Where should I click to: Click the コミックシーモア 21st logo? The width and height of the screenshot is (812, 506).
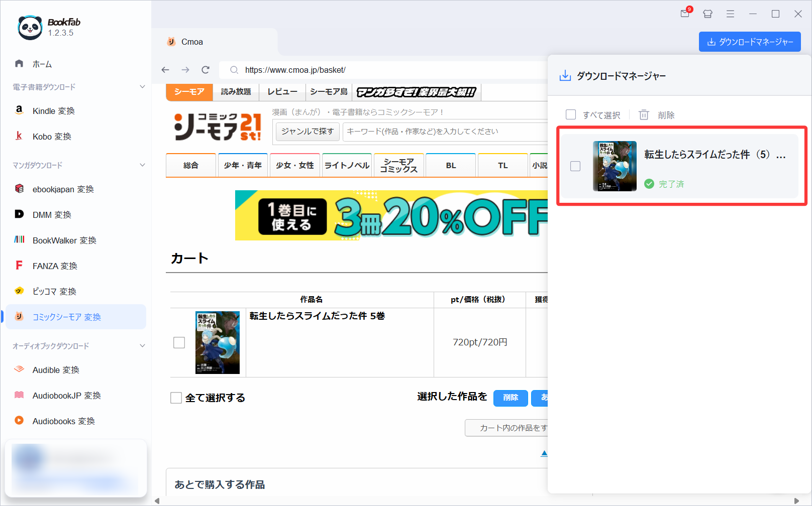pos(218,126)
